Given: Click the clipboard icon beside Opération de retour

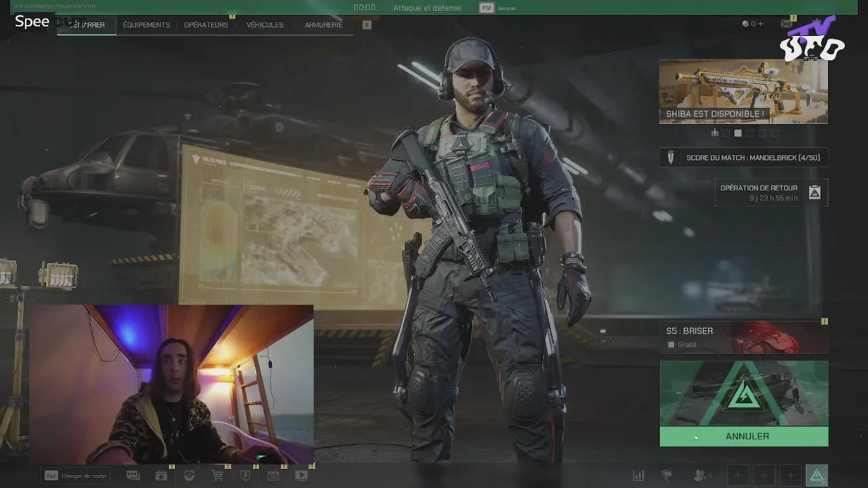Looking at the screenshot, I should (814, 192).
